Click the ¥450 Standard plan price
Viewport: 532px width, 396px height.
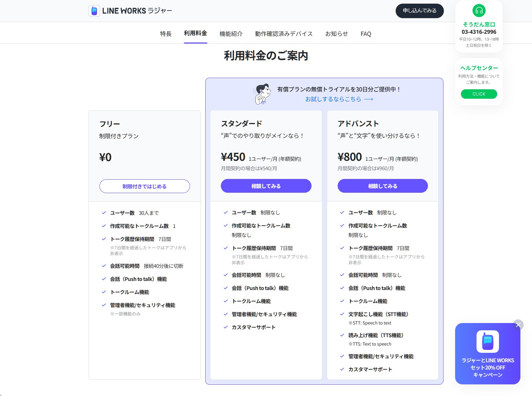click(233, 157)
